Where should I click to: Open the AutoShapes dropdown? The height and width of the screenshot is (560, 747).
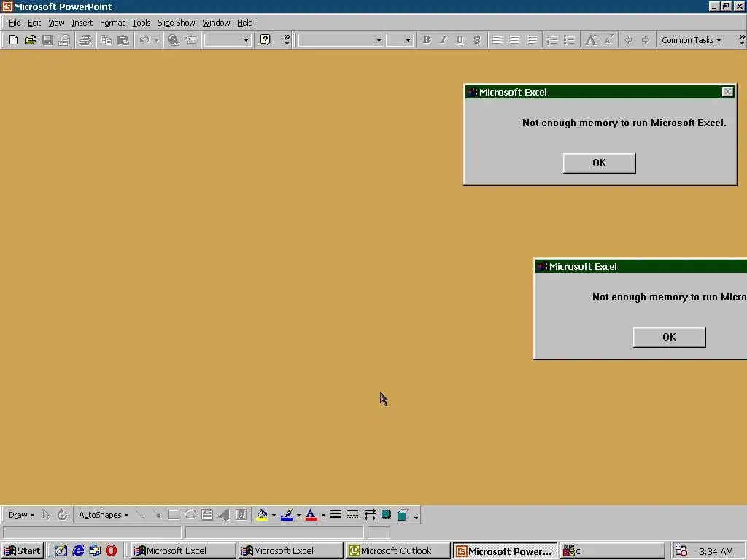pos(104,515)
